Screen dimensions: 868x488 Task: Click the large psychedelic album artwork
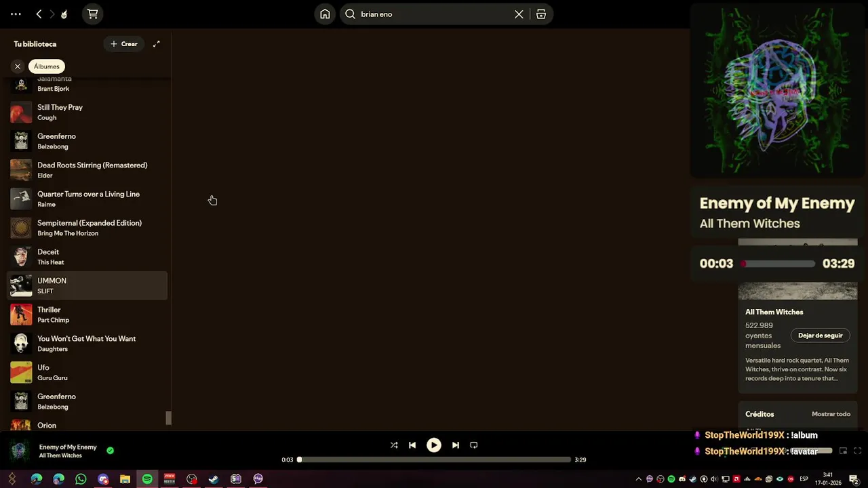coord(778,89)
